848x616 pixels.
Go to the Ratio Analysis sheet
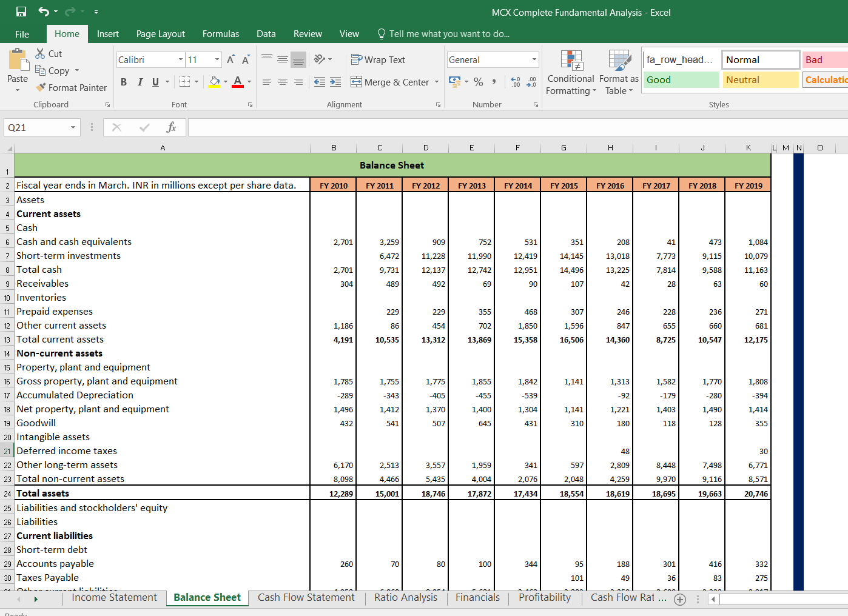(406, 598)
